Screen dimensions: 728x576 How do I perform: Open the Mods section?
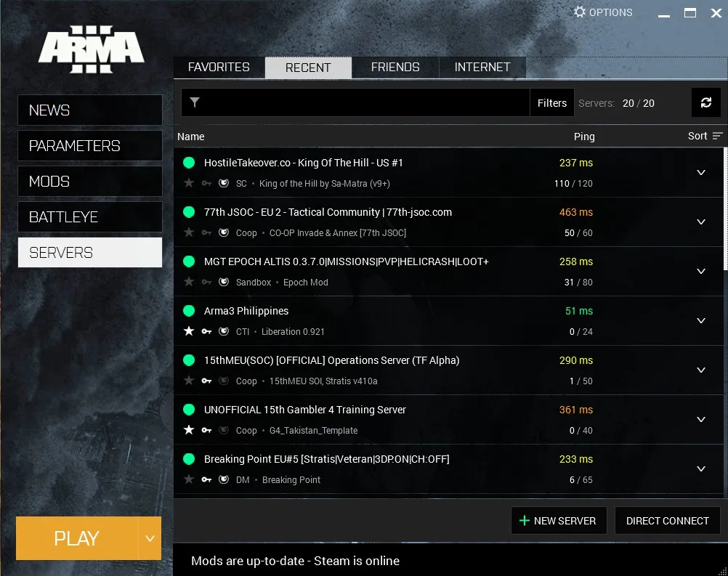[x=90, y=181]
